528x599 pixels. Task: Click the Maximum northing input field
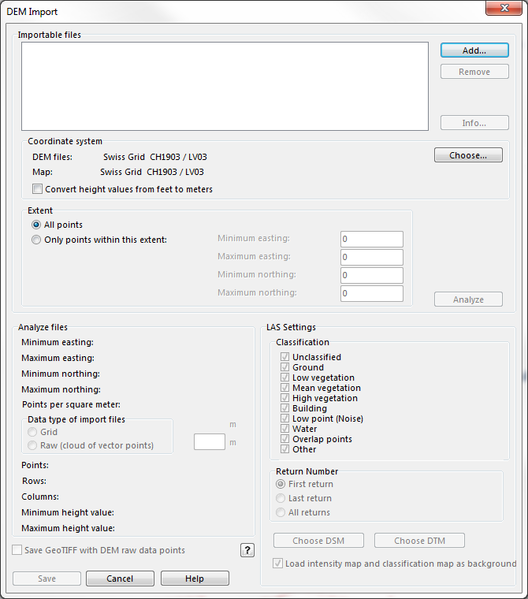[x=371, y=293]
